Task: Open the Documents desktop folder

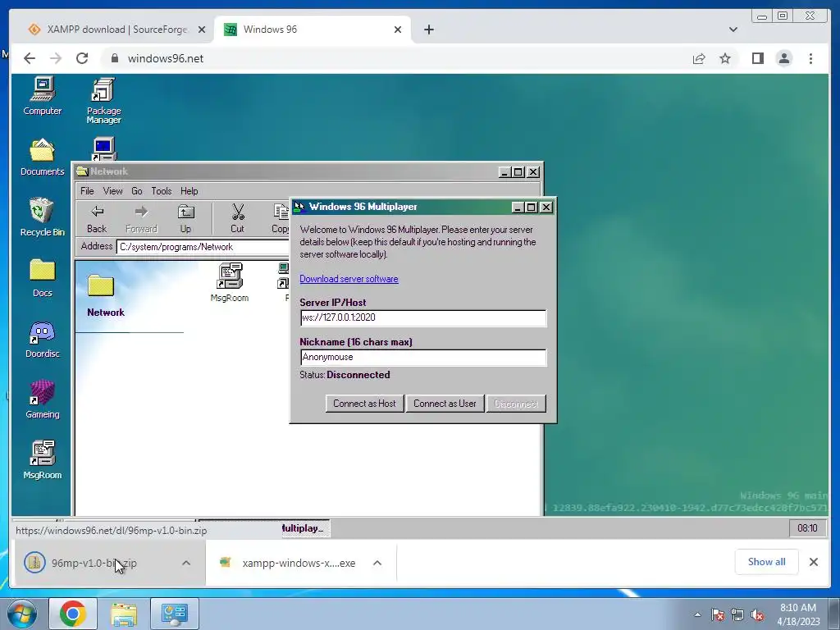Action: pos(43,157)
